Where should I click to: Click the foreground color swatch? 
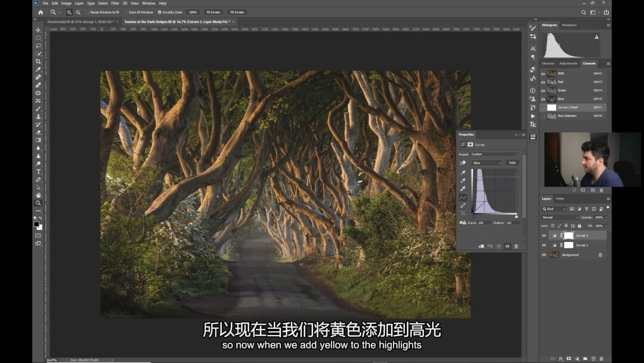(36, 224)
